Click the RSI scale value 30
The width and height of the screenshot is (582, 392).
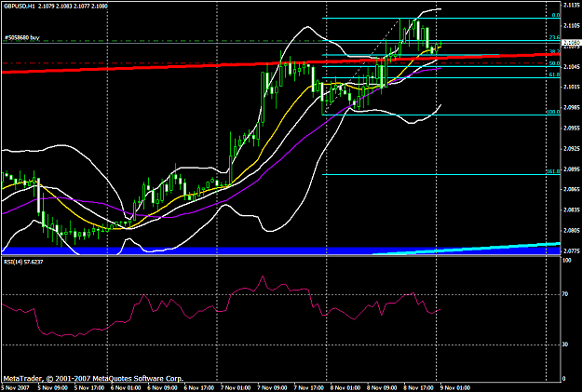[x=565, y=345]
